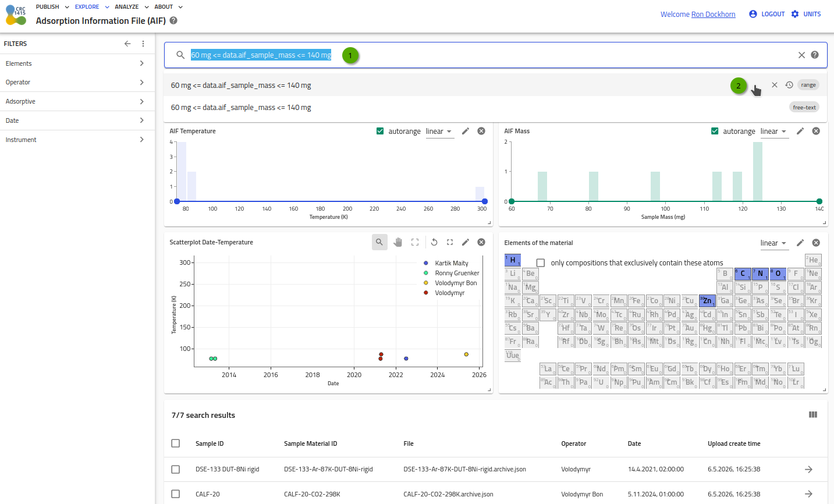Click the CRC 1415 logo icon
Screen dimensions: 834x504
[16, 14]
